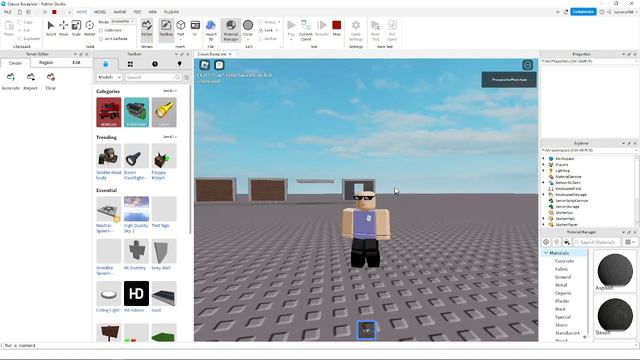Select Concrete in the Materials list

564,261
